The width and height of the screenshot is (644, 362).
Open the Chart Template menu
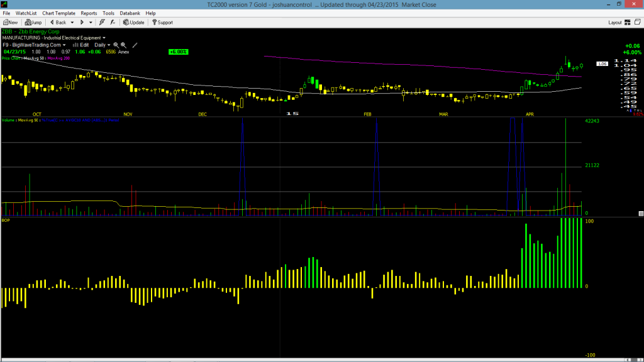click(58, 14)
